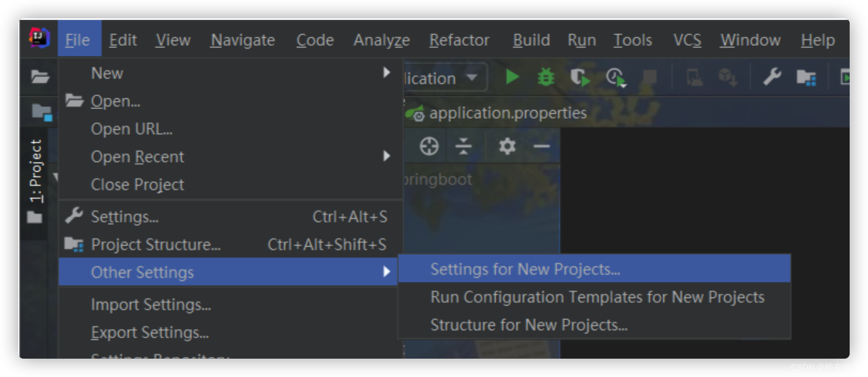This screenshot has height=377, width=868.
Task: Expand Other Settings submenu
Action: point(228,272)
